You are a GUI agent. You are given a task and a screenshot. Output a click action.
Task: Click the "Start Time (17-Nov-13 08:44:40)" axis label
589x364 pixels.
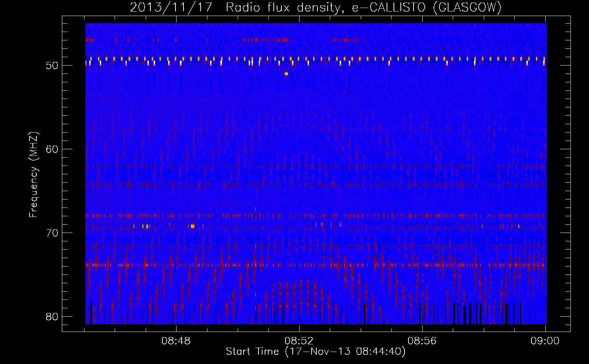point(316,352)
